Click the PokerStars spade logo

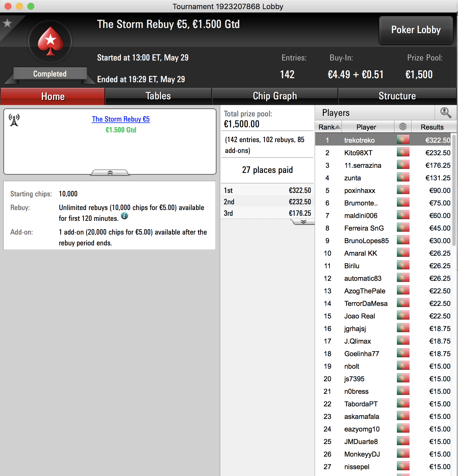[50, 42]
